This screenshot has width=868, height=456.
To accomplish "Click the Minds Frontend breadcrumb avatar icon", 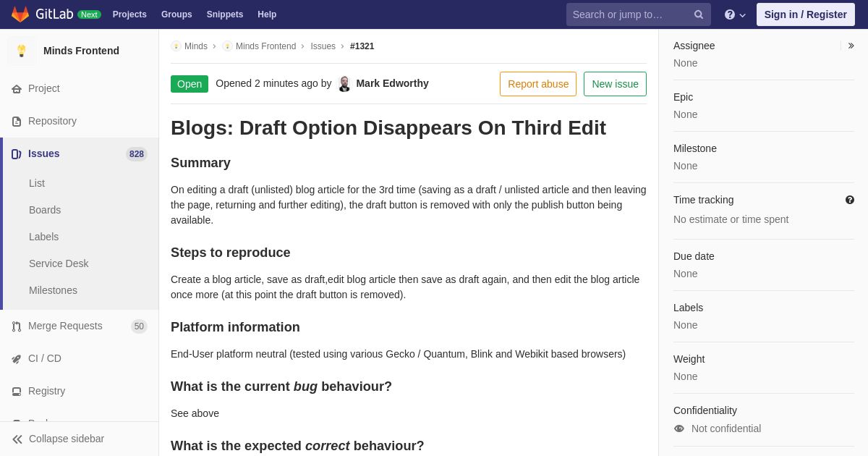I will point(227,46).
